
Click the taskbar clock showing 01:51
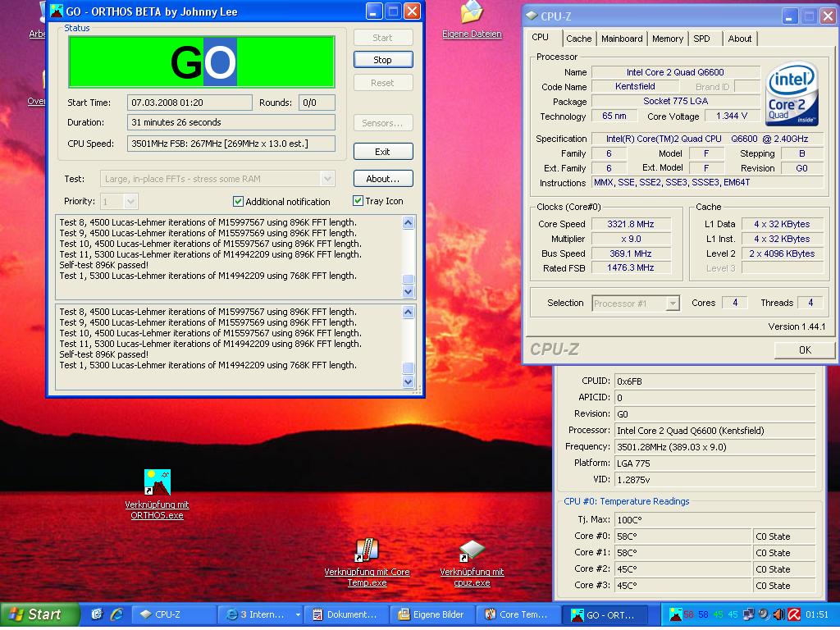pyautogui.click(x=817, y=614)
